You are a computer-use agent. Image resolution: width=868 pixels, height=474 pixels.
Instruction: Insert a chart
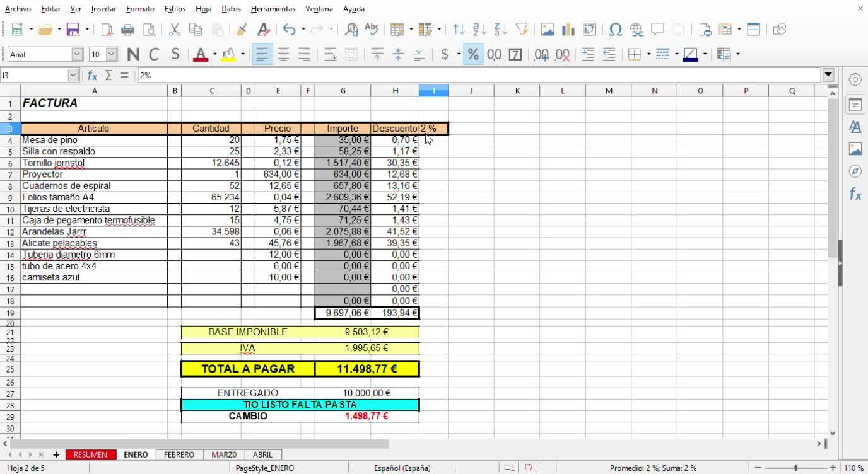pos(568,30)
